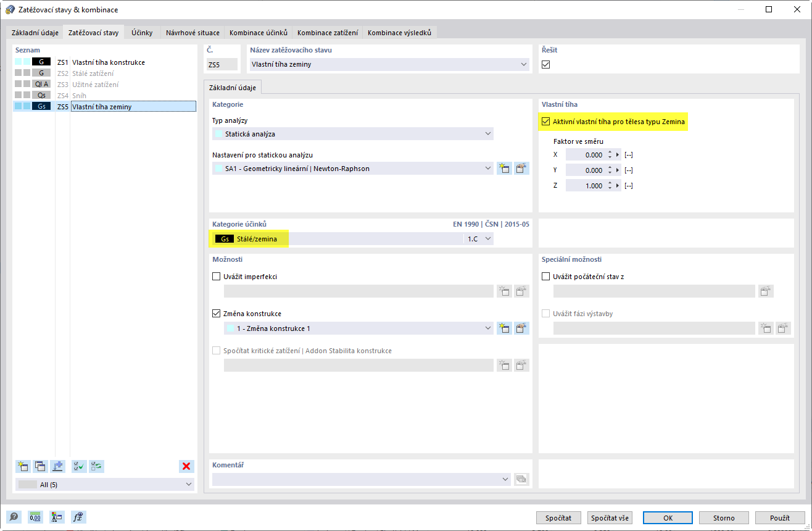Switch to the Účinky tab
Screen dimensions: 812x531
142,32
